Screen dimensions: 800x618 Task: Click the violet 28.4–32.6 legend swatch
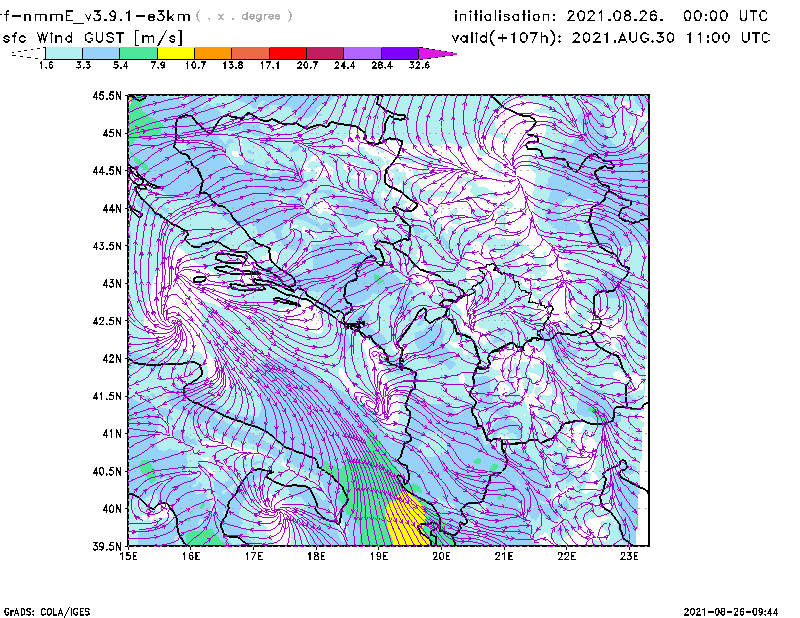point(399,53)
